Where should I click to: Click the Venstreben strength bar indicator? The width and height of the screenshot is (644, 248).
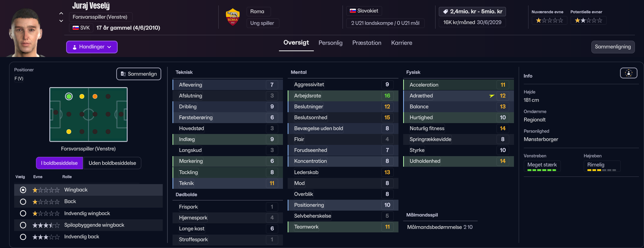click(x=542, y=170)
